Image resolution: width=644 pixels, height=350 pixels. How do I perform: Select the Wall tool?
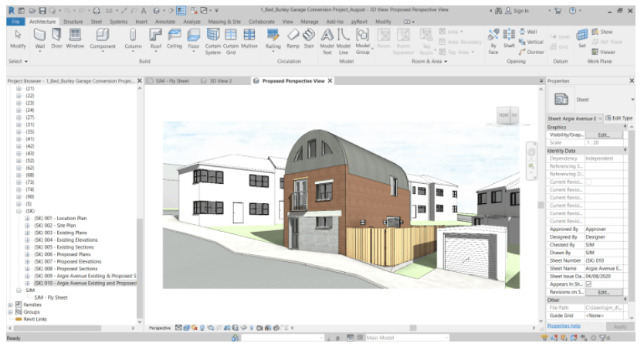pos(40,39)
